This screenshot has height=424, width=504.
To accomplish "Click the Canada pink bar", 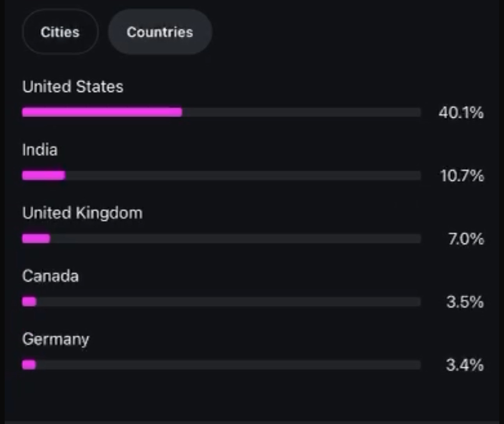I will 29,302.
